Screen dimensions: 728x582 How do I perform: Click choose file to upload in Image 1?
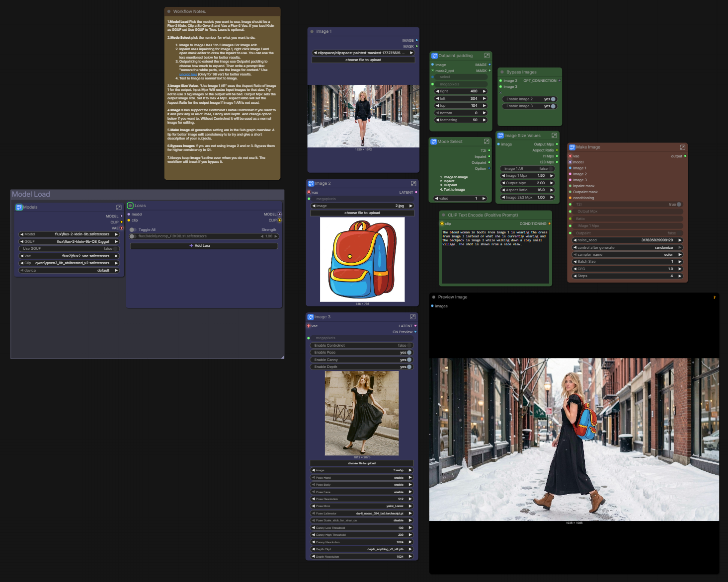pos(363,60)
